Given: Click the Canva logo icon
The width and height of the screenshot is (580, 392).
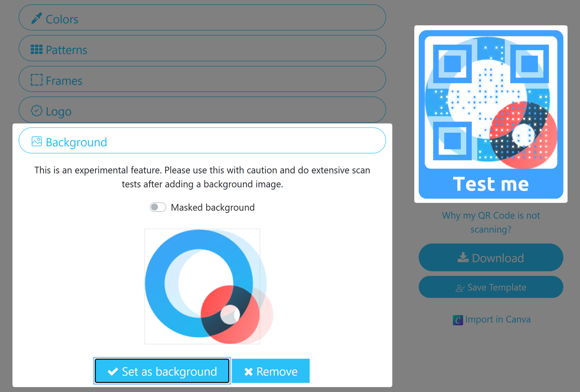Looking at the screenshot, I should [458, 320].
